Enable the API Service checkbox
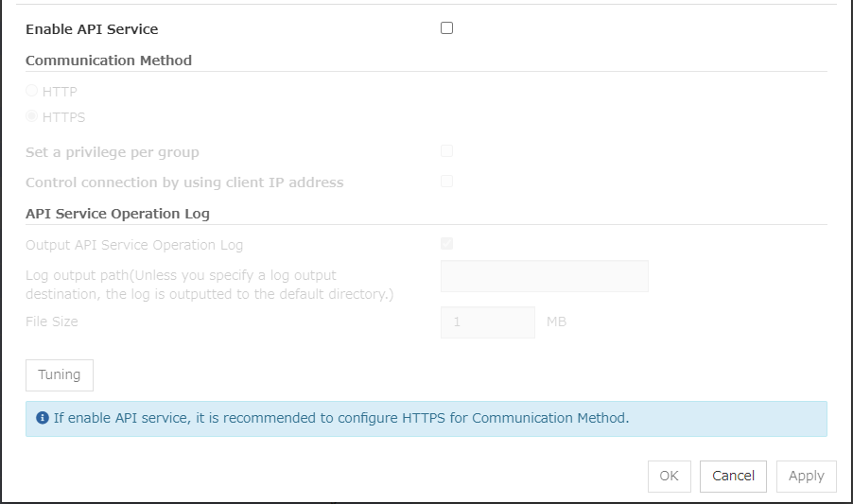 [447, 28]
